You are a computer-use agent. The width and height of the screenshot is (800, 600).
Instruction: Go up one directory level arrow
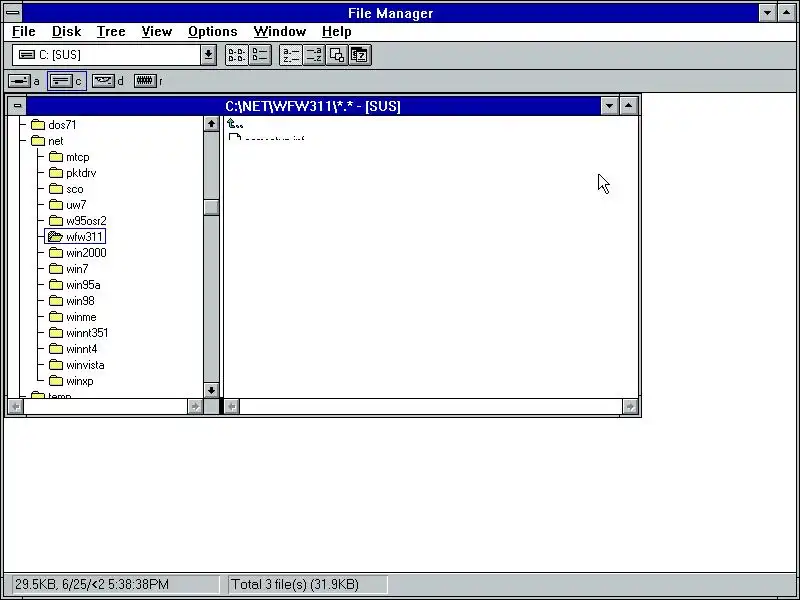pos(235,124)
